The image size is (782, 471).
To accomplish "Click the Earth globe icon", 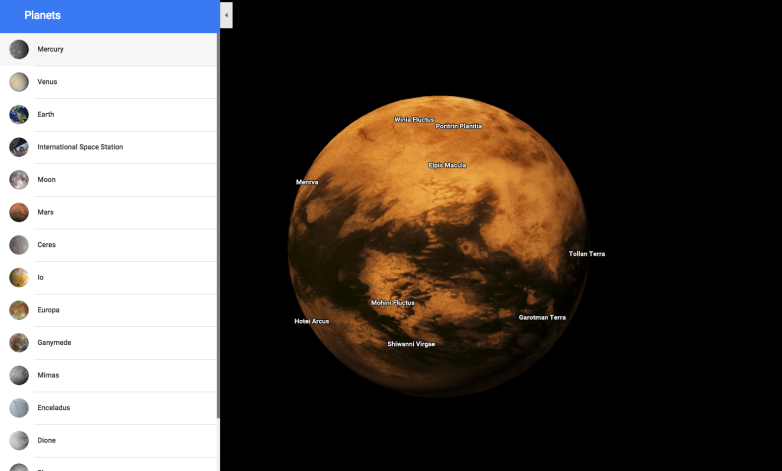I will [x=19, y=115].
